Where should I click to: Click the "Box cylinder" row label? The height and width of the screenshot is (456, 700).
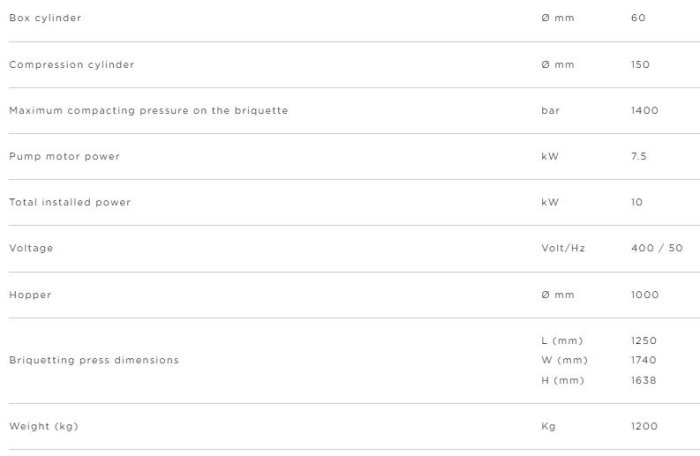(45, 18)
